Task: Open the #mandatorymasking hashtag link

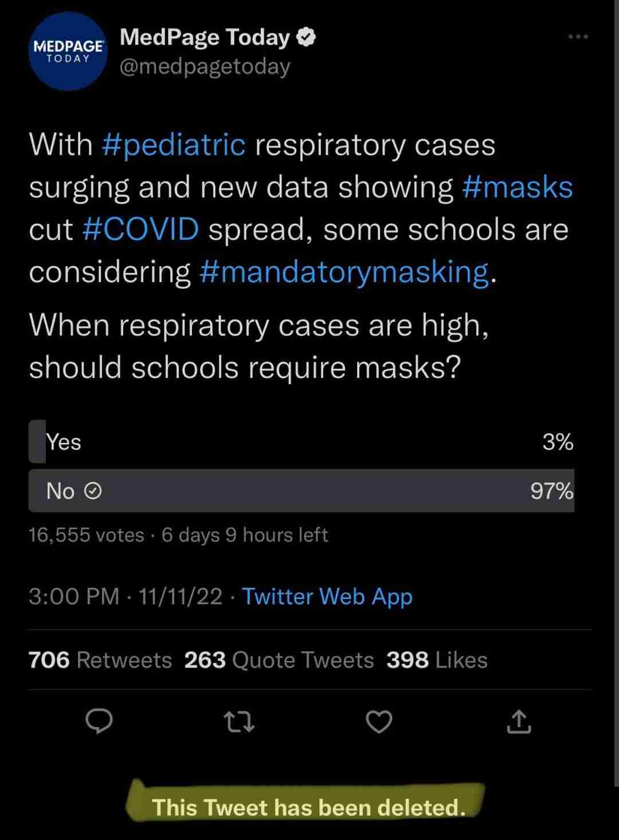Action: tap(345, 272)
